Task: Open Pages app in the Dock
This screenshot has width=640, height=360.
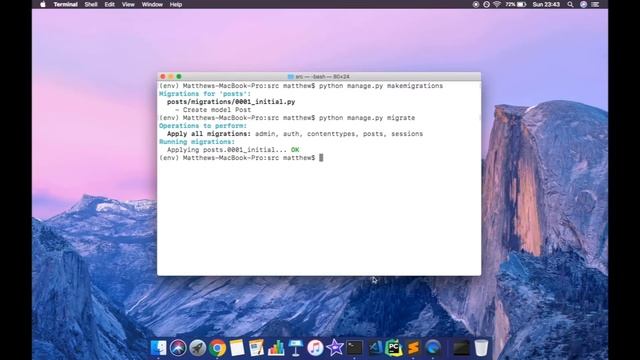Action: point(256,348)
